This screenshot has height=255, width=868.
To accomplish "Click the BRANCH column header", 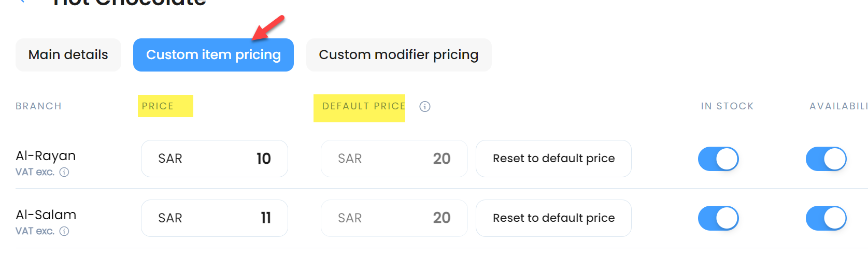I will click(39, 106).
